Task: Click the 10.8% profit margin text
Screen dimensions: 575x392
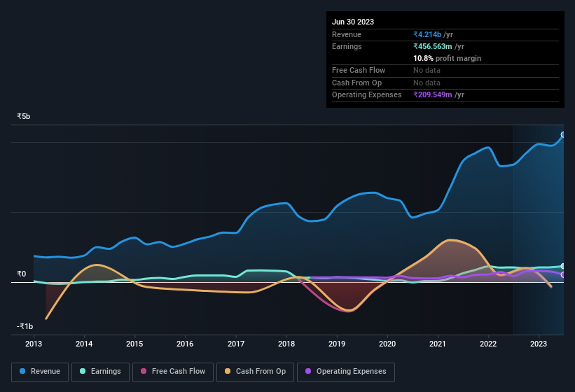Action: (x=447, y=59)
